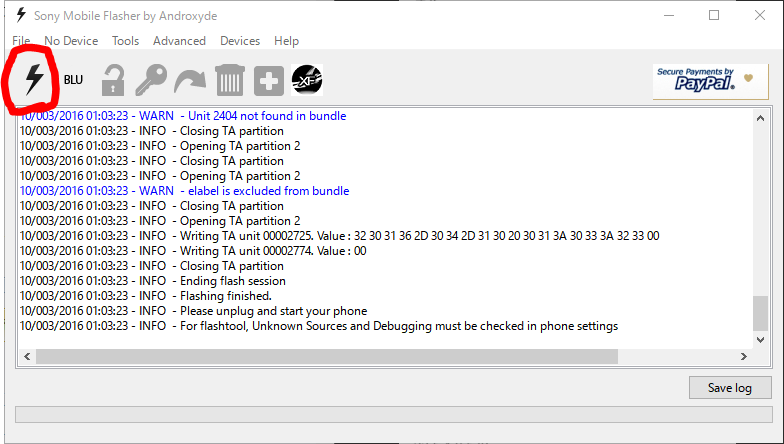Click the trash can icon in toolbar

230,80
